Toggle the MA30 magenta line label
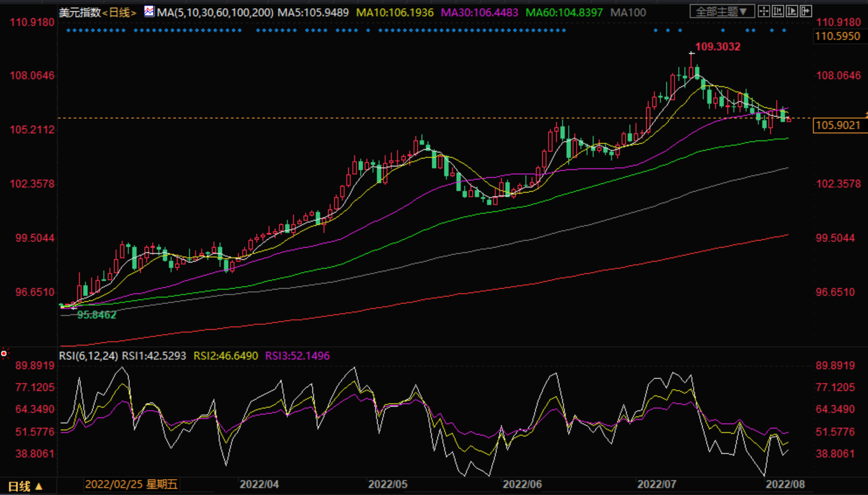The width and height of the screenshot is (868, 495). (x=479, y=12)
